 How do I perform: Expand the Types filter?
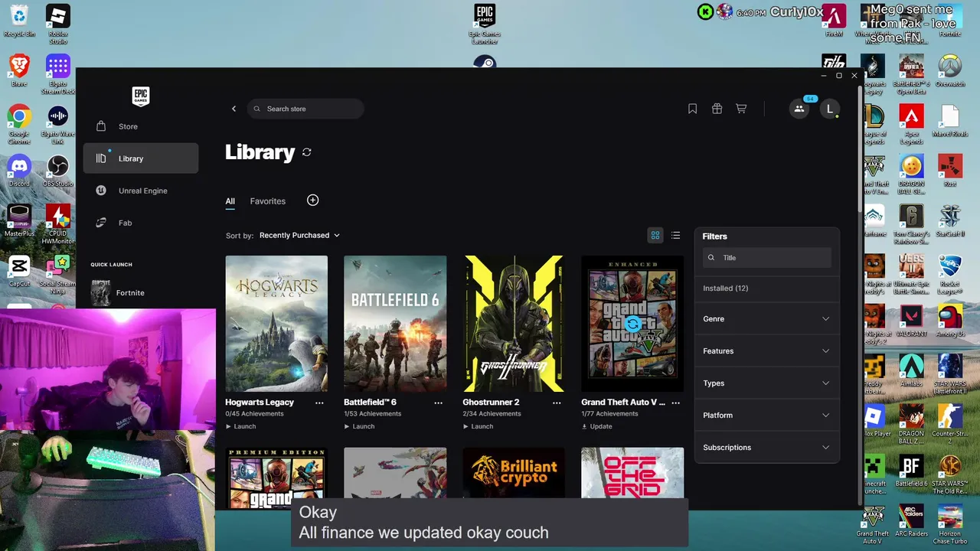(x=766, y=383)
